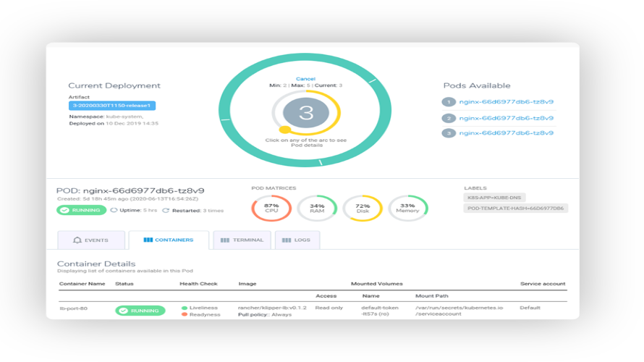The height and width of the screenshot is (362, 644).
Task: Click the bell icon on Events tab
Action: coord(77,240)
